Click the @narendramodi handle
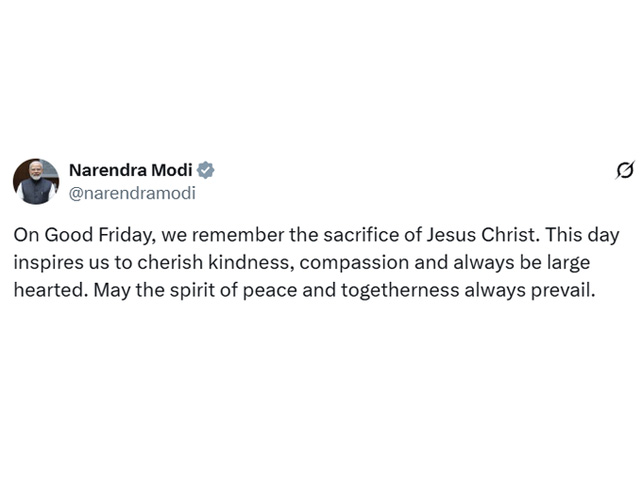Viewport: 640px width, 480px height. (132, 193)
